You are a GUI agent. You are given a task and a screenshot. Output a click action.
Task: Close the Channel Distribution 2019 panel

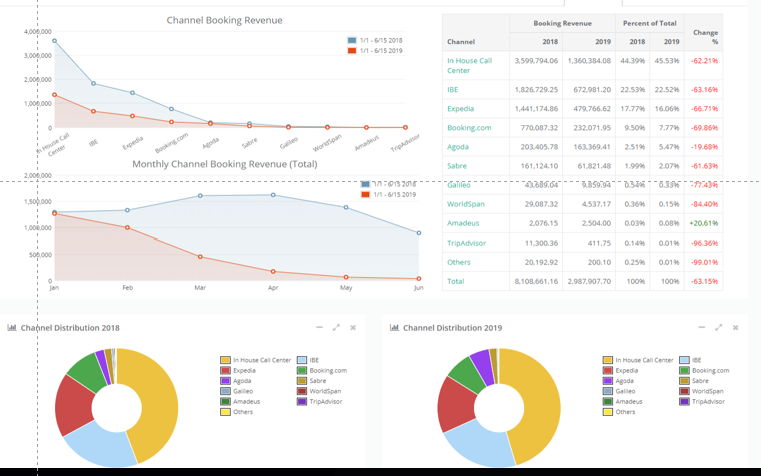tap(735, 327)
